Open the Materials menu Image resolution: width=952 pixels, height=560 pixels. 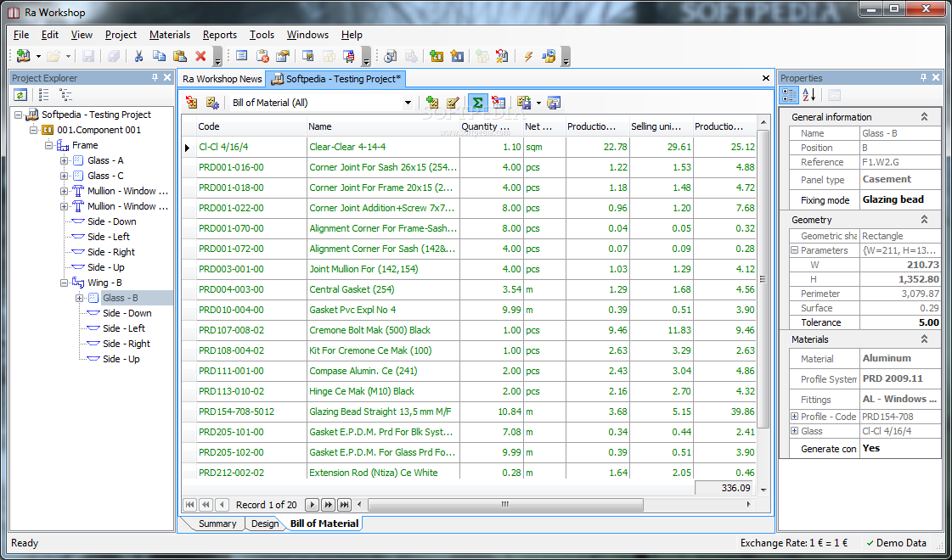[x=170, y=35]
